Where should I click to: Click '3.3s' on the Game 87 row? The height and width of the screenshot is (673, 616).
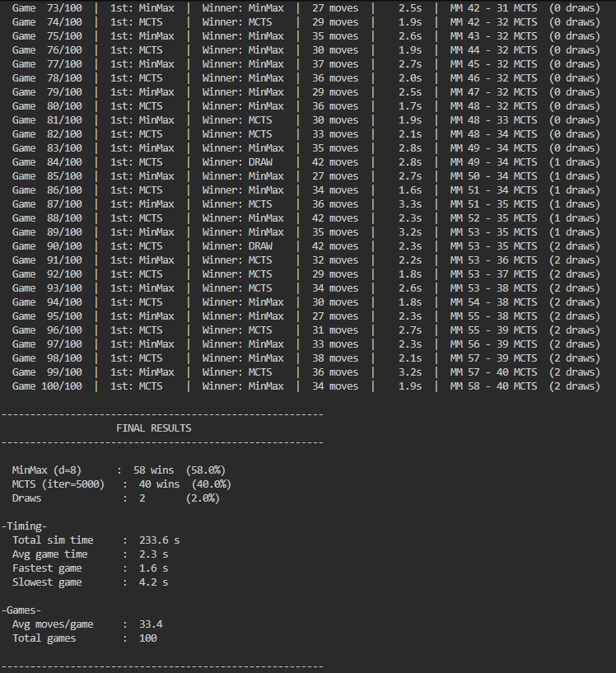(410, 204)
